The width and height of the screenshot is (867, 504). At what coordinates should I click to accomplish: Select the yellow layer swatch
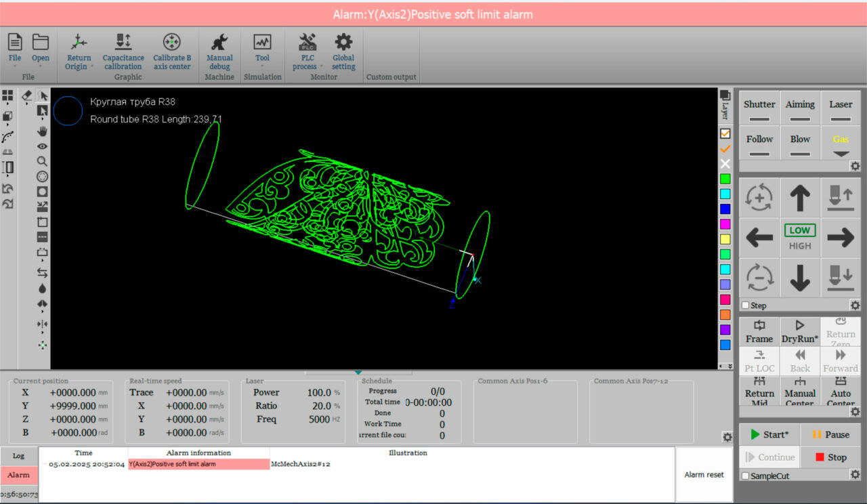coord(725,239)
